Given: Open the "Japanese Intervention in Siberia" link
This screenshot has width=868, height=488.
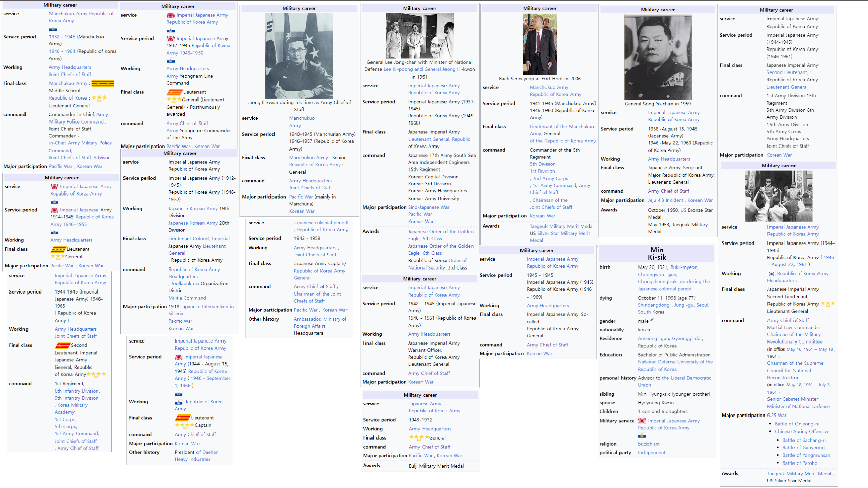Looking at the screenshot, I should click(x=201, y=310).
